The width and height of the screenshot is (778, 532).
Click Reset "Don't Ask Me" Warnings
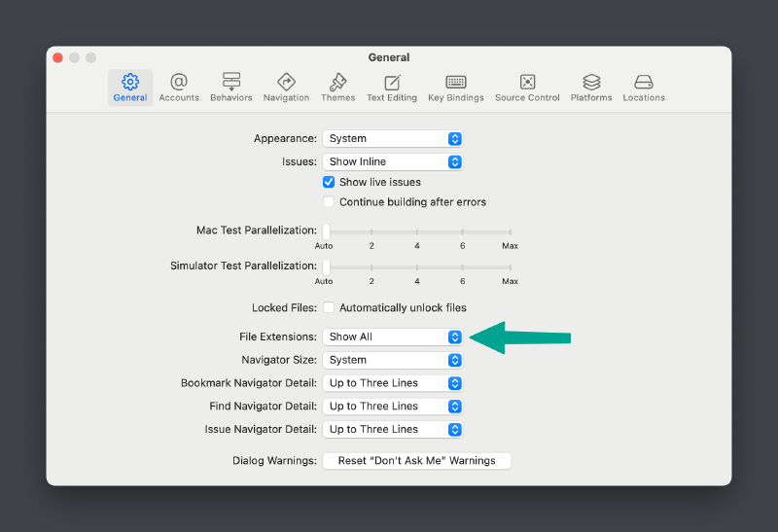(x=417, y=461)
